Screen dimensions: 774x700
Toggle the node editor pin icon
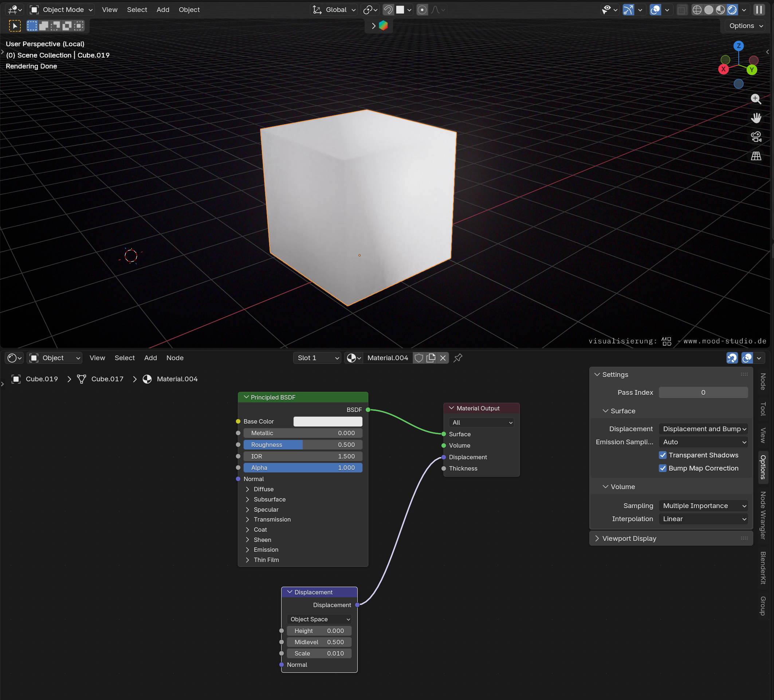pyautogui.click(x=457, y=358)
